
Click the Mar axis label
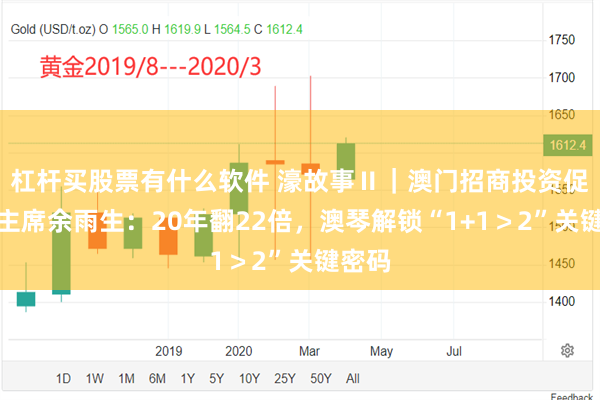[x=309, y=351]
